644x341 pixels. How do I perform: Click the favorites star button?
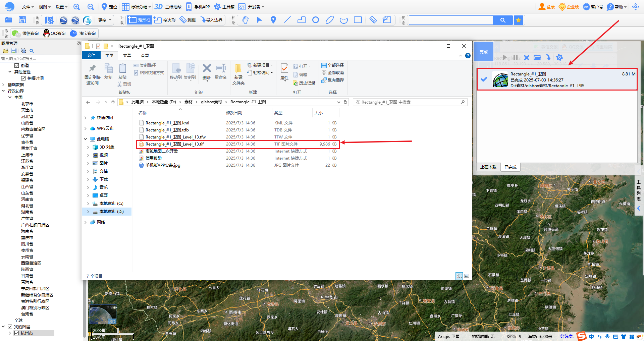click(519, 20)
